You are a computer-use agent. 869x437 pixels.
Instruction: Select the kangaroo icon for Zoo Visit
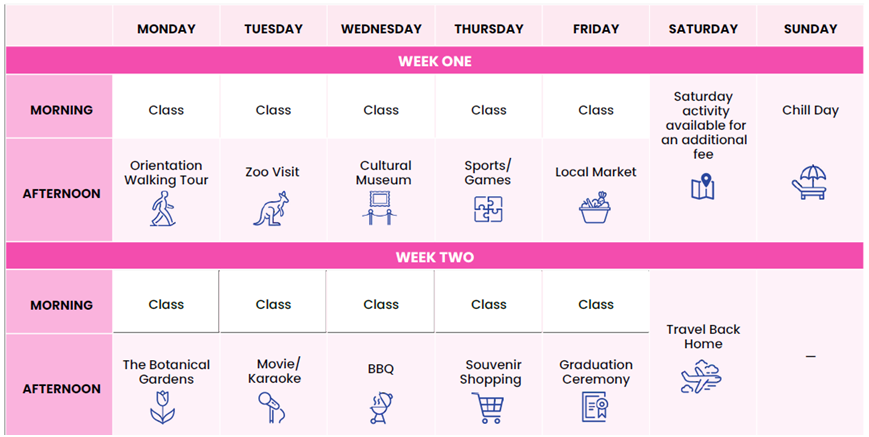click(272, 208)
